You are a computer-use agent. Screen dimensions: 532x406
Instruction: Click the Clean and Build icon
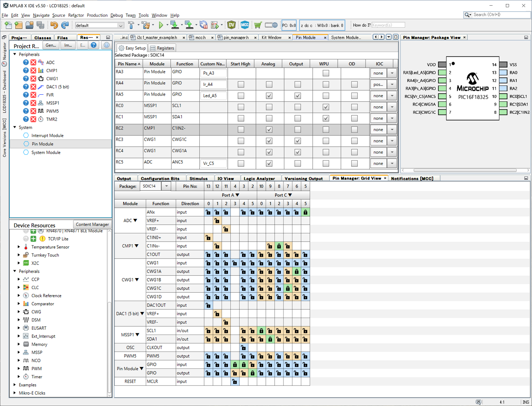145,25
